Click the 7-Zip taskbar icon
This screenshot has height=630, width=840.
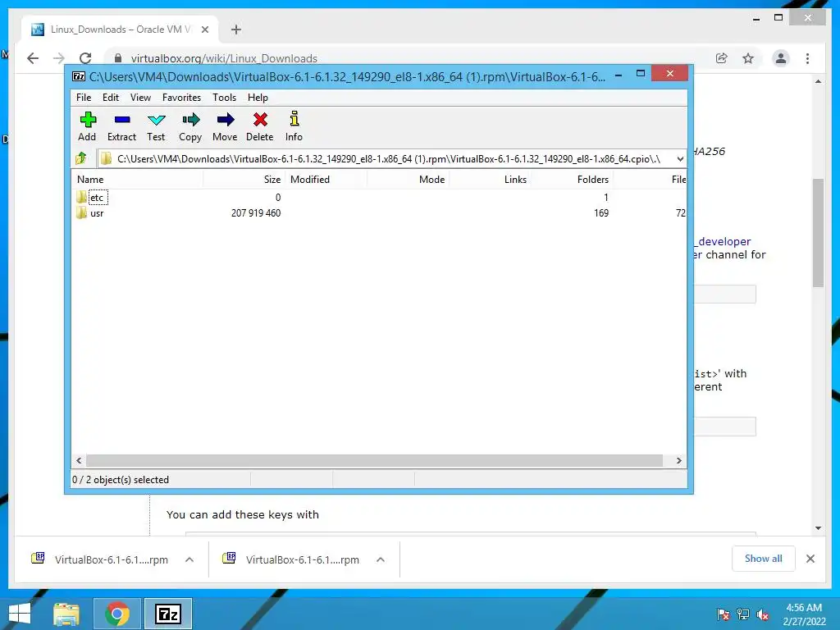point(168,614)
